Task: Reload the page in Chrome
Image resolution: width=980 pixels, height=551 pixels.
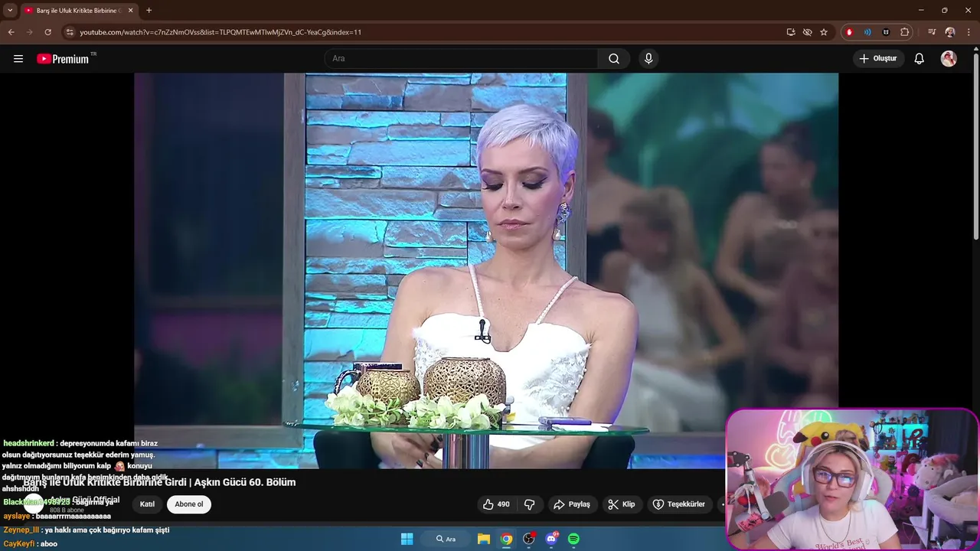Action: [x=47, y=32]
